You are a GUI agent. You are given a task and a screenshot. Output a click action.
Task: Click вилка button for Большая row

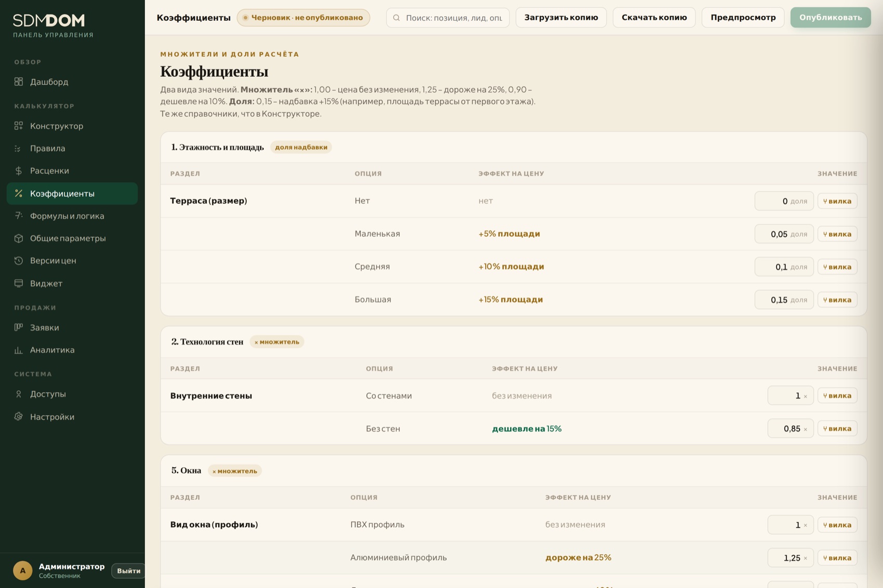click(x=837, y=299)
